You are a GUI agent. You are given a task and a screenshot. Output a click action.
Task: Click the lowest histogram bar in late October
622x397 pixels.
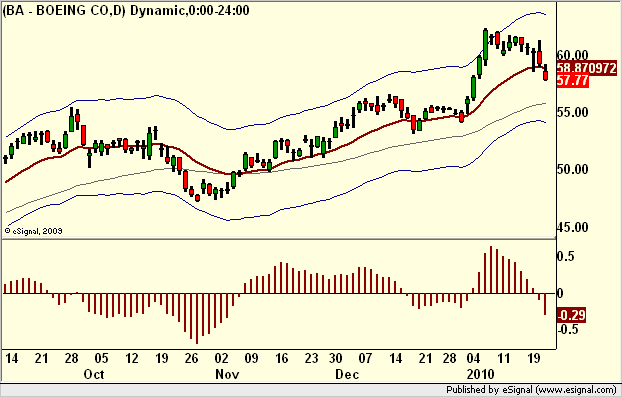(197, 318)
